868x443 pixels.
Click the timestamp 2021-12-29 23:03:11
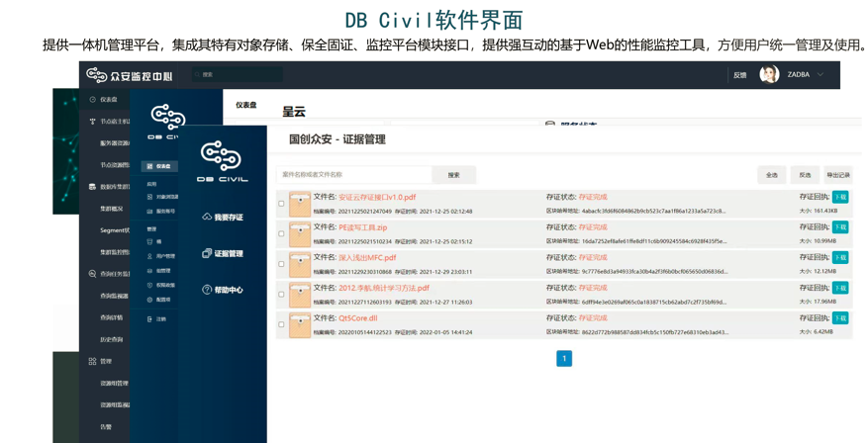coord(445,272)
